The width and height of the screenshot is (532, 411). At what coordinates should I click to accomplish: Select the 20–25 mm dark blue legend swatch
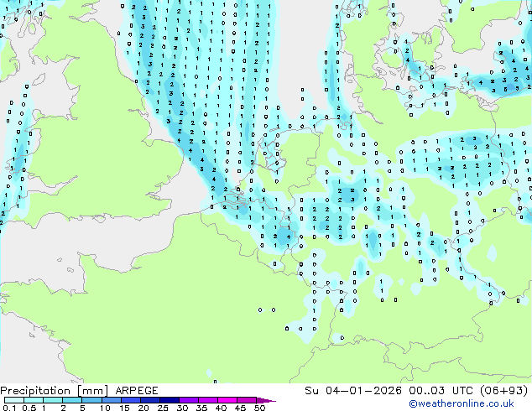coord(149,400)
